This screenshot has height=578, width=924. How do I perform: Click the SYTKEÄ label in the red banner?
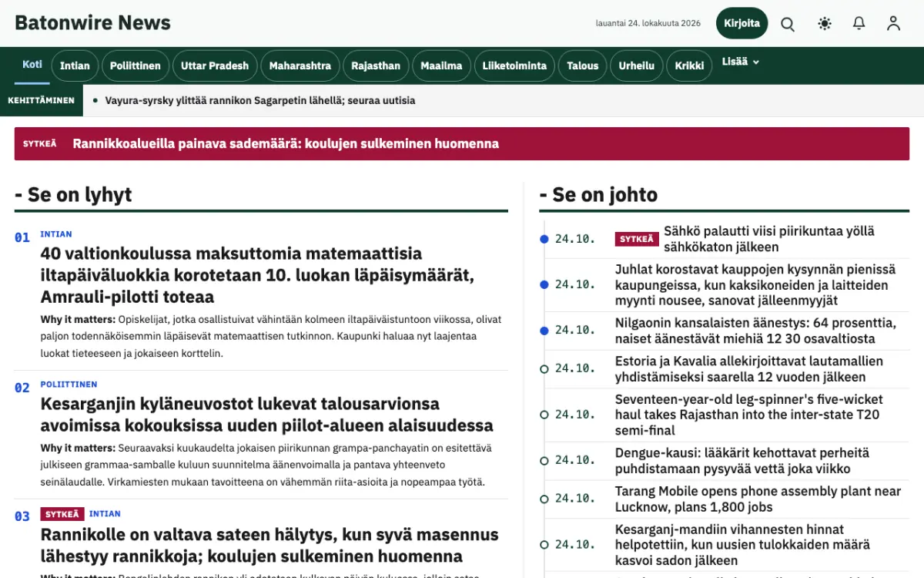pyautogui.click(x=40, y=143)
